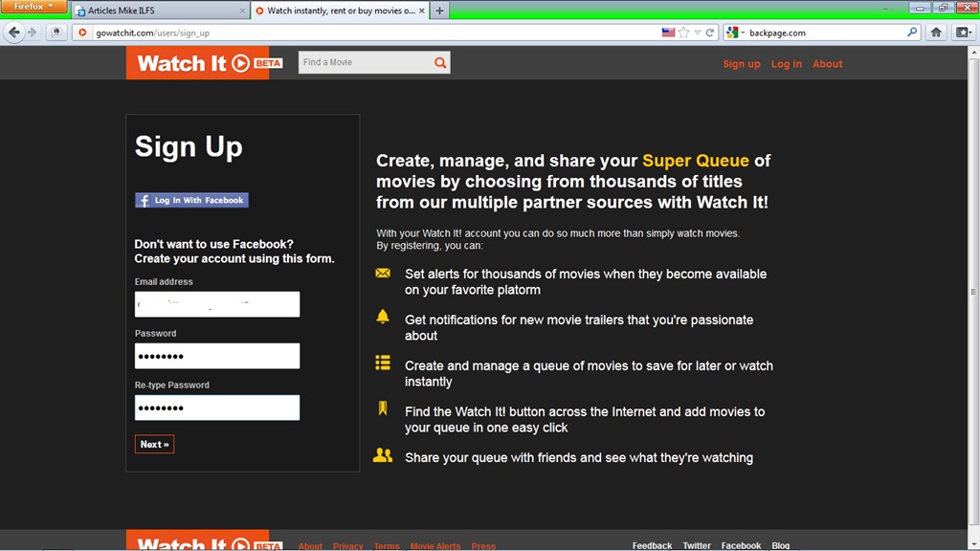Screen dimensions: 980x551
Task: Focus the Re-type Password field
Action: [x=217, y=408]
